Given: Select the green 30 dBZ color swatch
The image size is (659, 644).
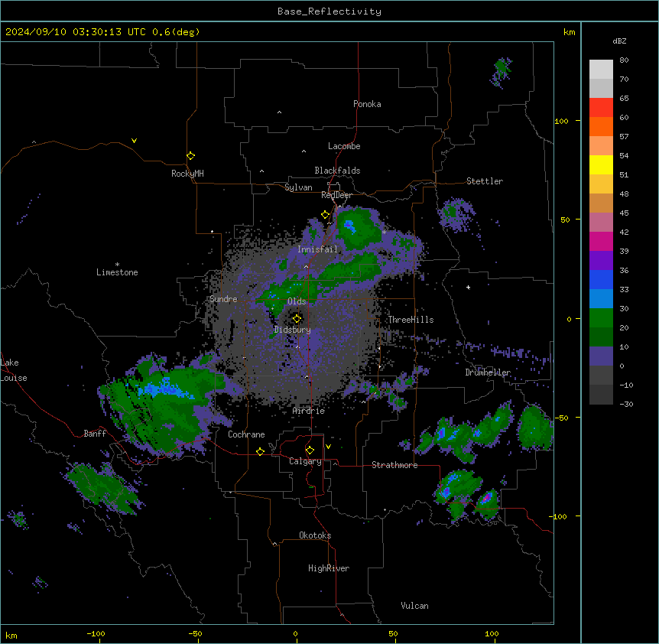Looking at the screenshot, I should 601,318.
